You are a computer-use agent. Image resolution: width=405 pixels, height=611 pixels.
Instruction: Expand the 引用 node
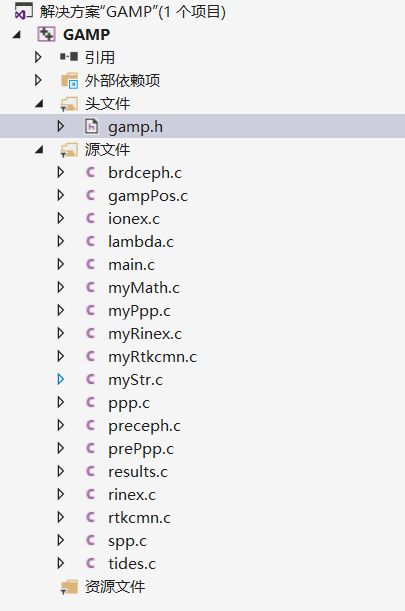tap(38, 57)
